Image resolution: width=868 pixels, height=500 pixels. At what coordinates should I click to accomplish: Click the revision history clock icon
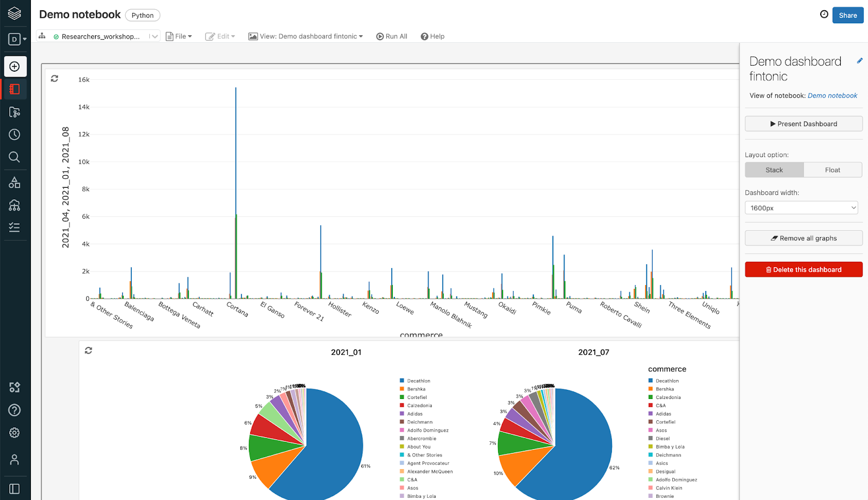[824, 15]
